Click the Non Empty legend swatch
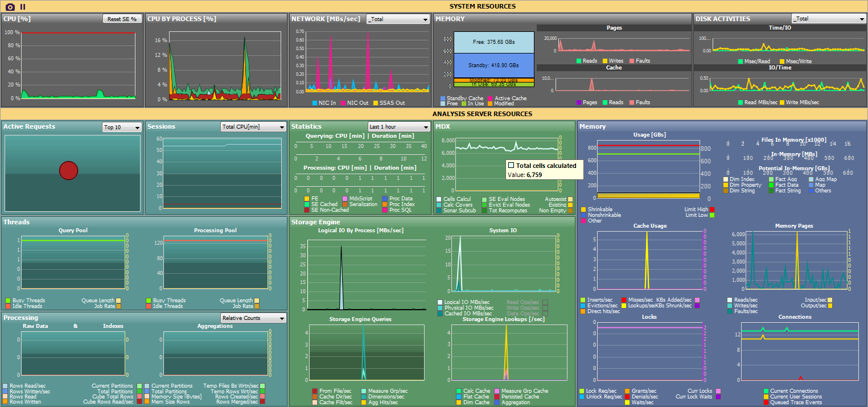The image size is (868, 407). point(570,211)
